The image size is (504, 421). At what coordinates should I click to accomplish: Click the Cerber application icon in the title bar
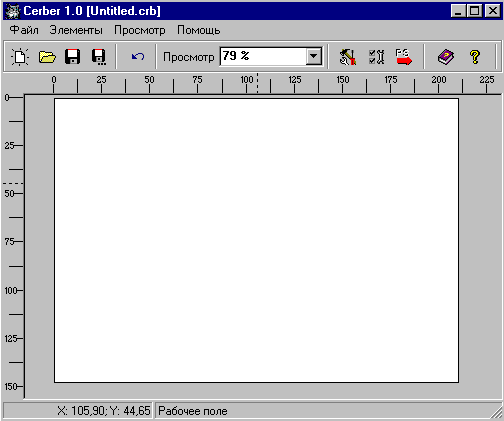click(x=13, y=11)
